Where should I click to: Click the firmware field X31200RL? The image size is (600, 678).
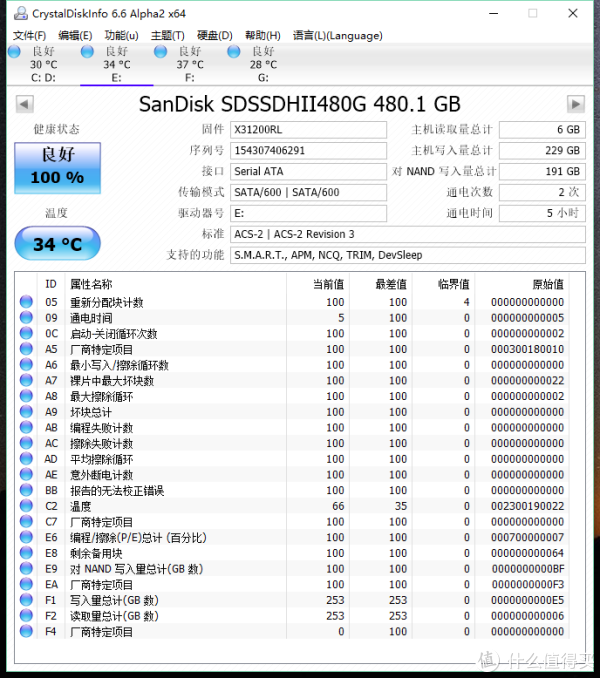click(308, 130)
